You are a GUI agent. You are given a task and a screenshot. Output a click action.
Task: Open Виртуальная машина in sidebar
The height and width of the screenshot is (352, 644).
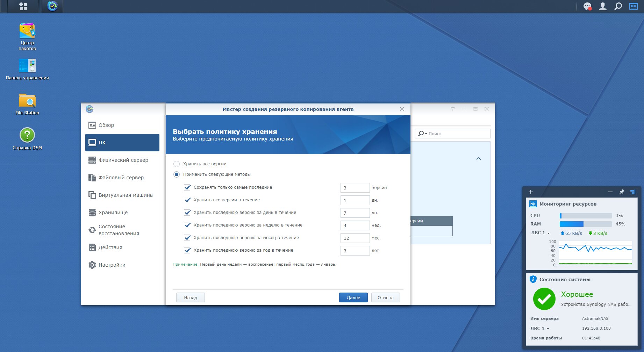coord(122,195)
